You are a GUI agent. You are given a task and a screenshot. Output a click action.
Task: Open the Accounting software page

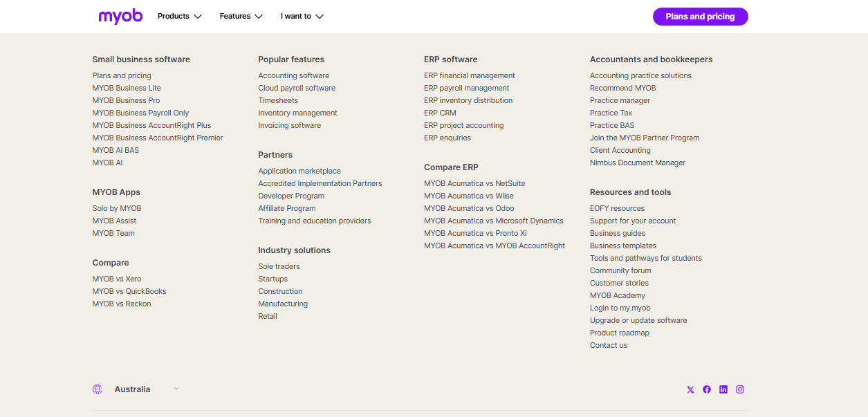[293, 75]
